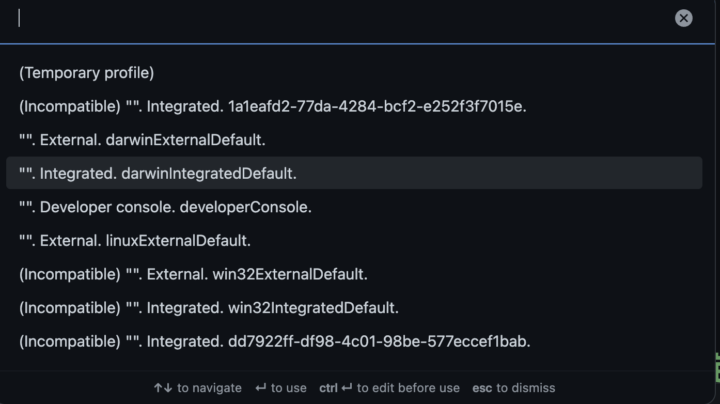Select the Developer console developerConsole entry
Image resolution: width=720 pixels, height=404 pixels.
point(354,207)
